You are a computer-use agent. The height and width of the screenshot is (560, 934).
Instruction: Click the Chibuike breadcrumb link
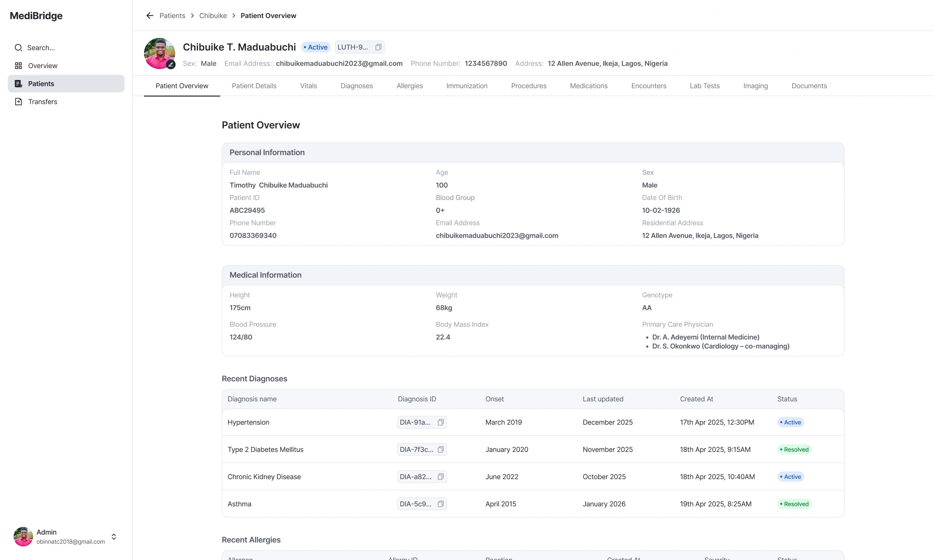[x=213, y=16]
